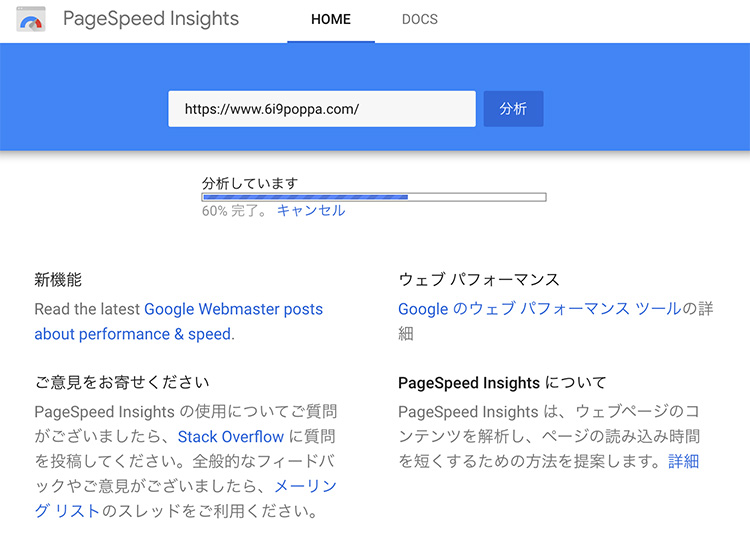Focus the URL field containing 6i9poppa.com

tap(322, 109)
